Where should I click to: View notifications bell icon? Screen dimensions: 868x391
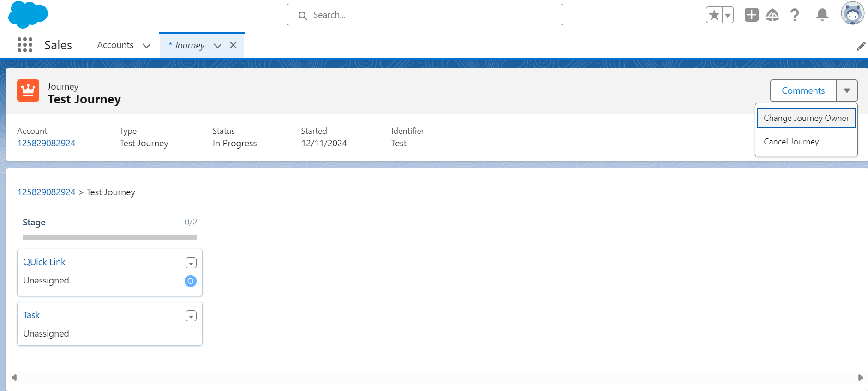822,15
